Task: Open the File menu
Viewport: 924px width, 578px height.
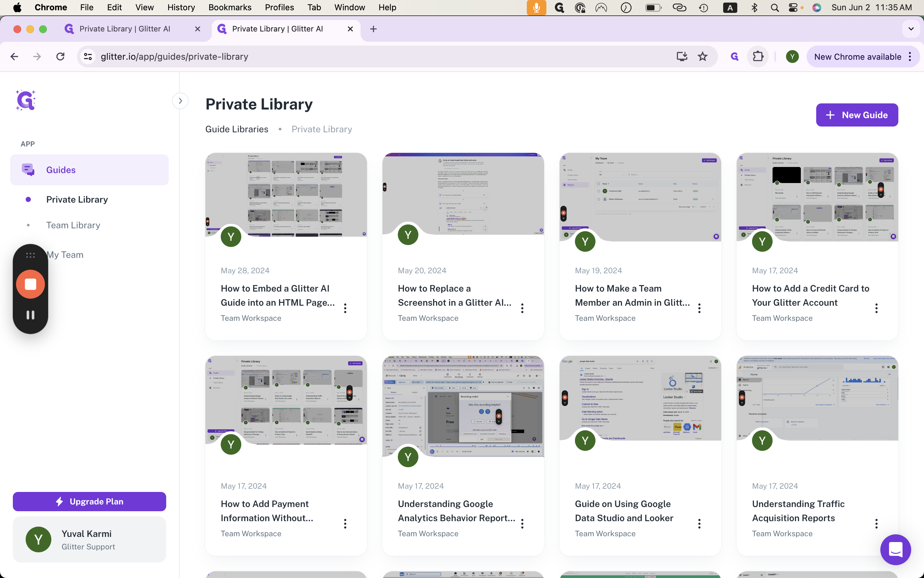Action: (x=87, y=7)
